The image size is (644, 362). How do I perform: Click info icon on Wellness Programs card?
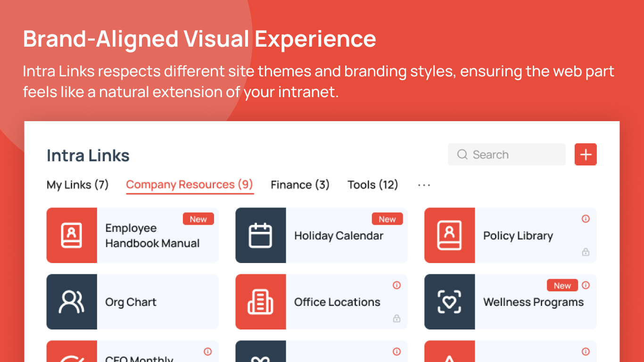(x=586, y=285)
